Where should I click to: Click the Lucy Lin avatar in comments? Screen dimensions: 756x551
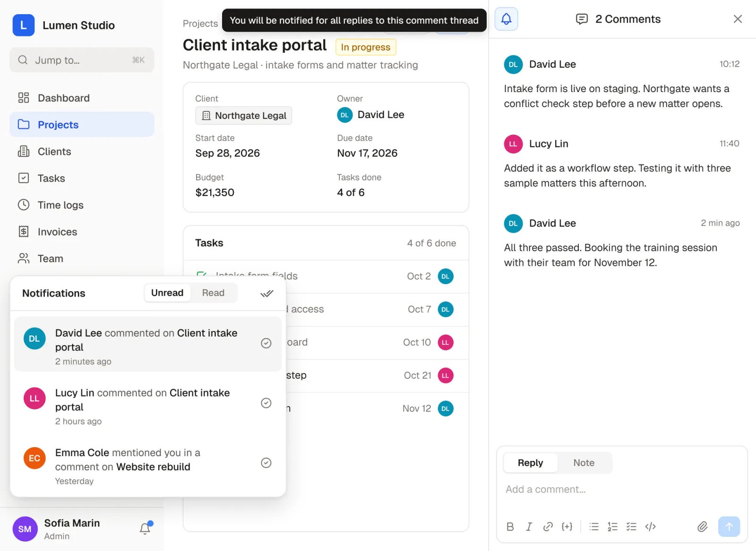click(x=513, y=144)
